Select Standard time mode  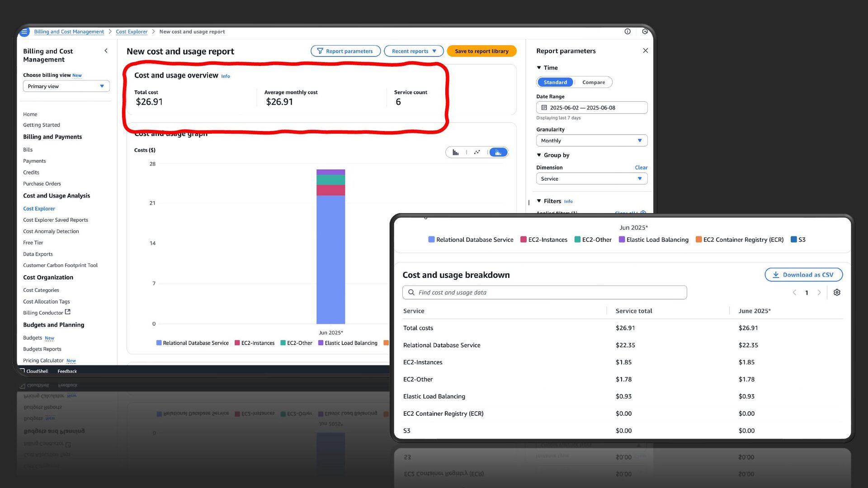[x=555, y=82]
